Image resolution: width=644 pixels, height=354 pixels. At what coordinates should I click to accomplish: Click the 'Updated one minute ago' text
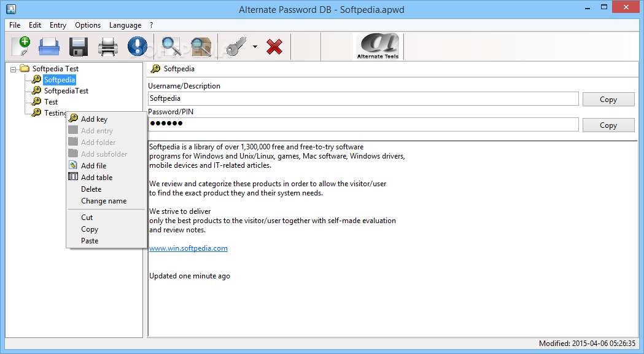click(189, 276)
